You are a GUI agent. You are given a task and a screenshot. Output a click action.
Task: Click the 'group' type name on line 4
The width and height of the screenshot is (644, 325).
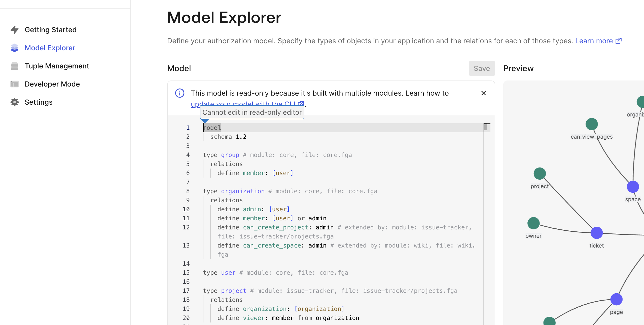tap(230, 155)
